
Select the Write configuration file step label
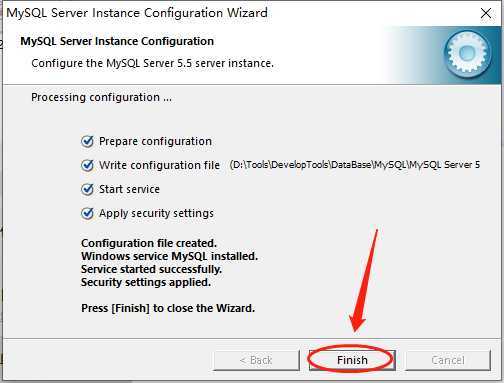click(x=159, y=165)
